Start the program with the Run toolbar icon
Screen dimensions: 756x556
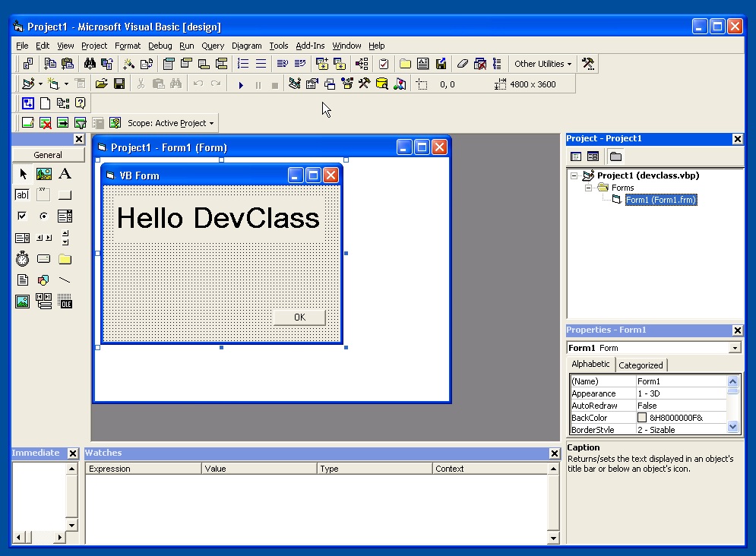click(x=241, y=84)
